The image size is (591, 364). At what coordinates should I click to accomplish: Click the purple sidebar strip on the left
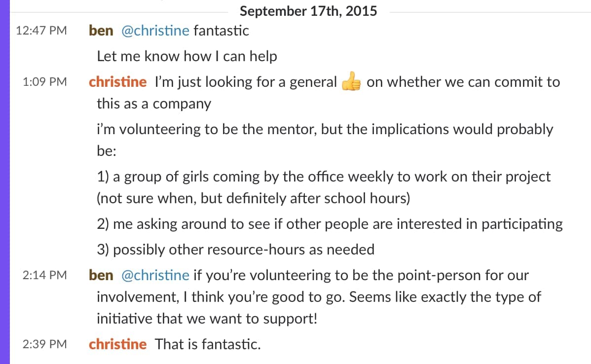click(x=5, y=182)
